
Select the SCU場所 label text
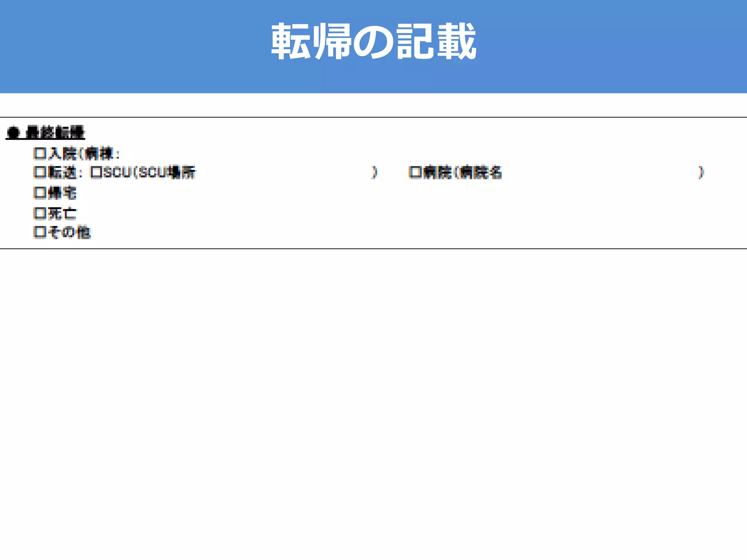coord(167,172)
